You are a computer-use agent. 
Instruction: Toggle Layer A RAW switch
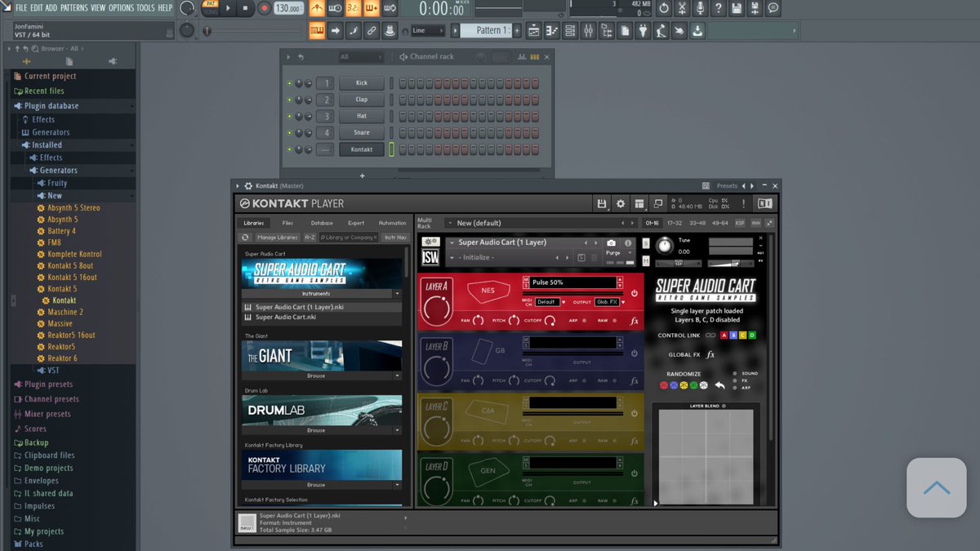(x=614, y=321)
